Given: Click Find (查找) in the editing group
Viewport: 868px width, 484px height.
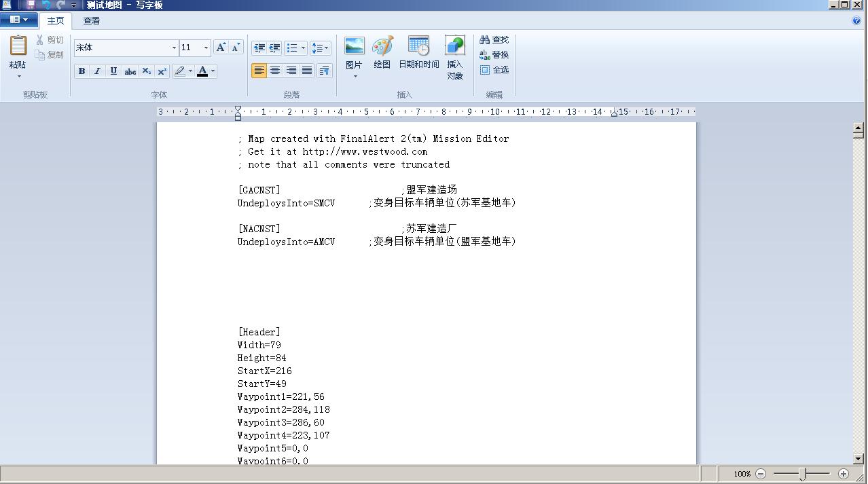Looking at the screenshot, I should [x=494, y=40].
